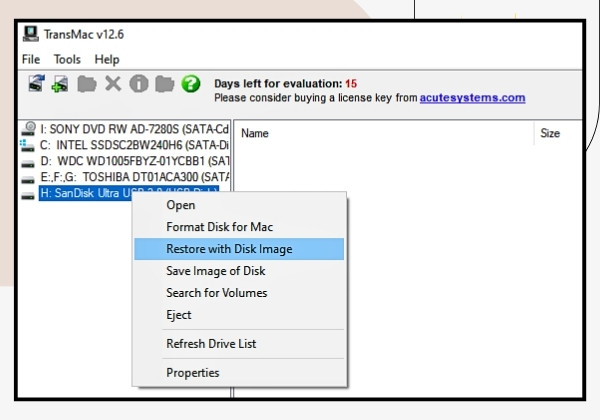Click the TransMac app icon in title bar

[x=31, y=34]
